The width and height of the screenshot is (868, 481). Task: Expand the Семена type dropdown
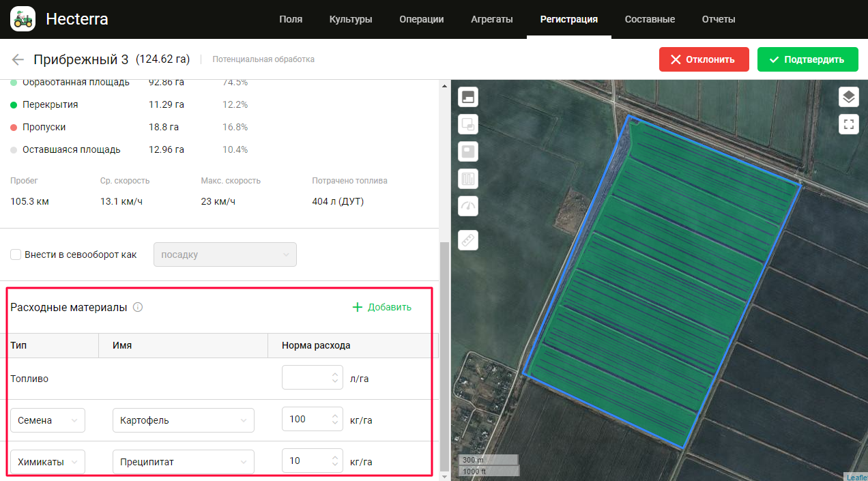tap(48, 420)
